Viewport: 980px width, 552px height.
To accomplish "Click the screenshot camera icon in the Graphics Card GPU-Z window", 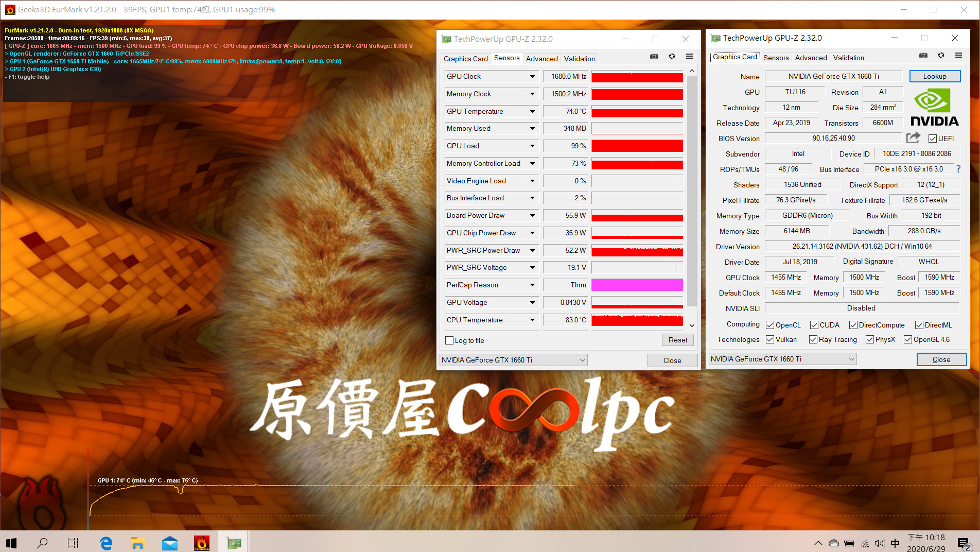I will pos(923,56).
